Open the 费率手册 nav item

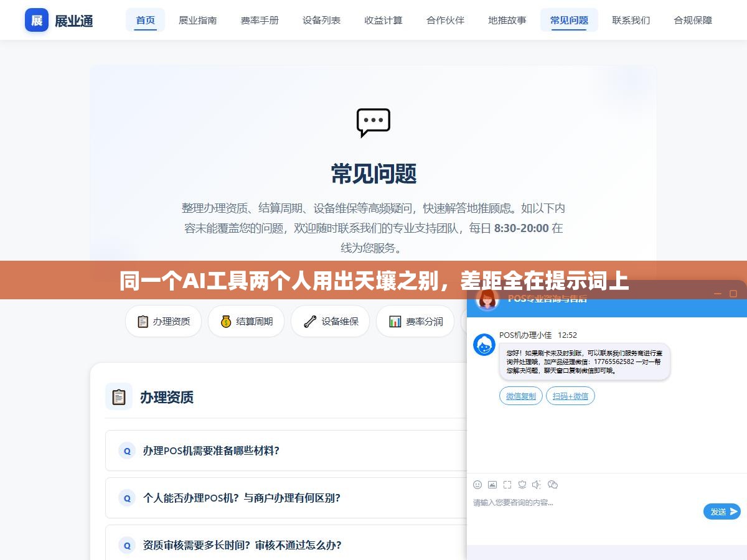click(260, 20)
